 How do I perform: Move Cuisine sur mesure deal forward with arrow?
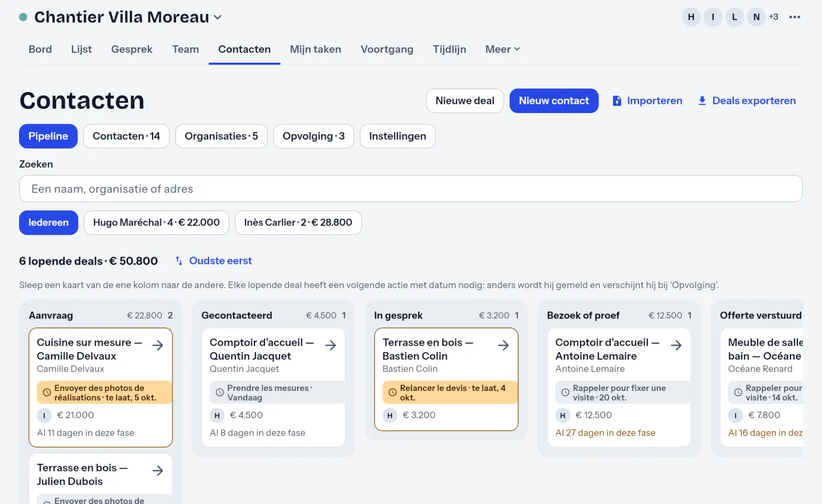point(158,345)
